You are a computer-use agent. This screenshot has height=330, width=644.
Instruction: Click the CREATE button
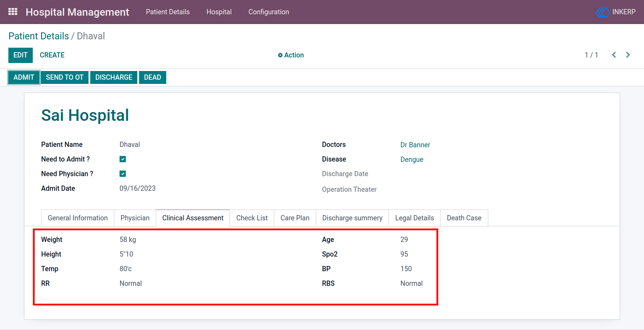(52, 55)
